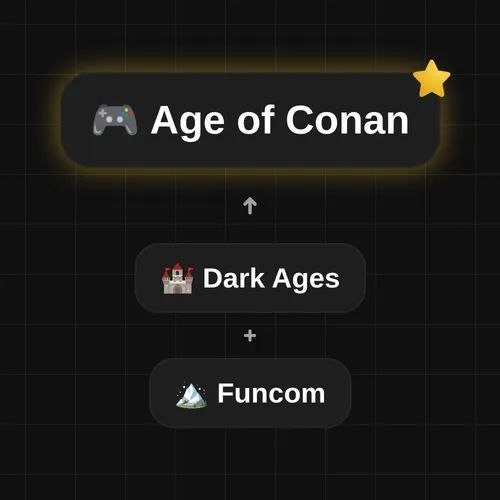Screen dimensions: 500x500
Task: Click the word "Age" in the result title
Action: coord(188,123)
